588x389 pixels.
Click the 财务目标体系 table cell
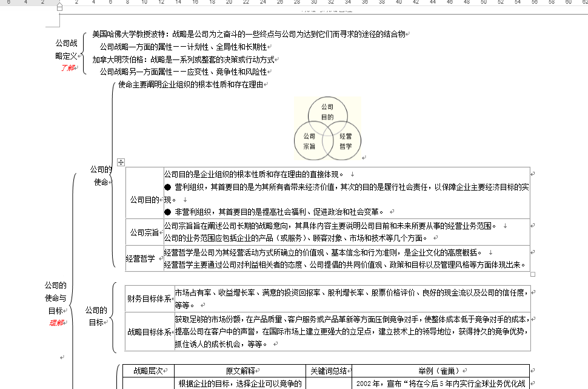[150, 299]
